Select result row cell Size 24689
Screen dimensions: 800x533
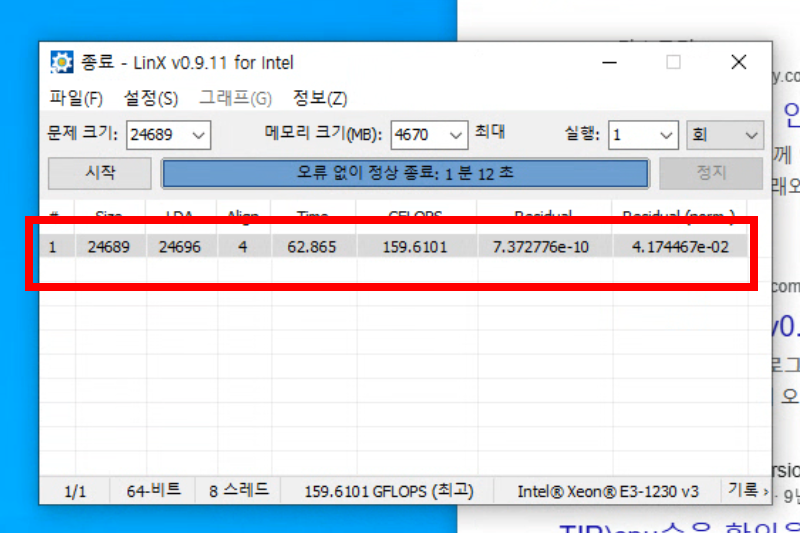click(x=109, y=247)
